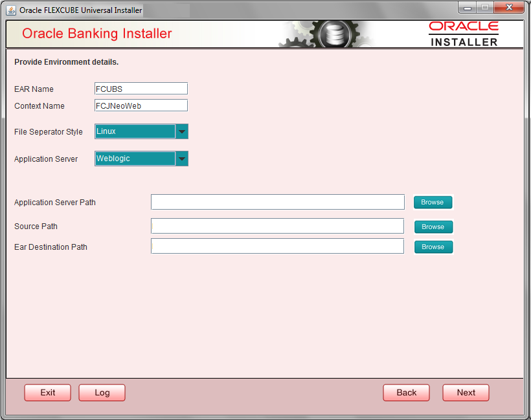The width and height of the screenshot is (531, 420).
Task: Click the Oracle Installer logo
Action: 464,34
